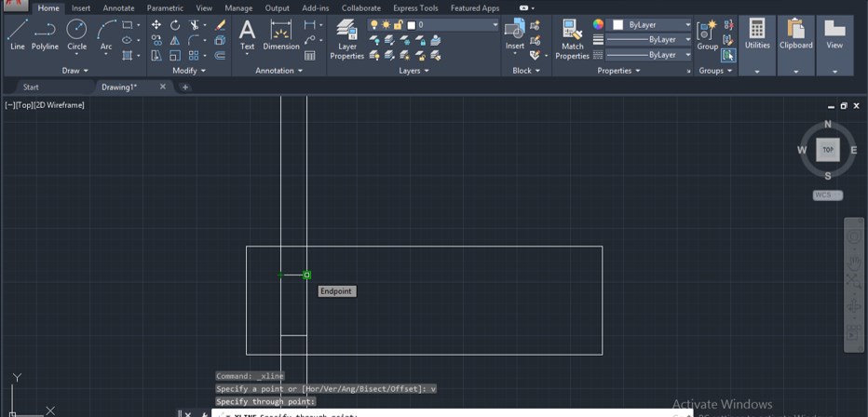
Task: Open the ByLayer linetype dropdown
Action: (649, 55)
